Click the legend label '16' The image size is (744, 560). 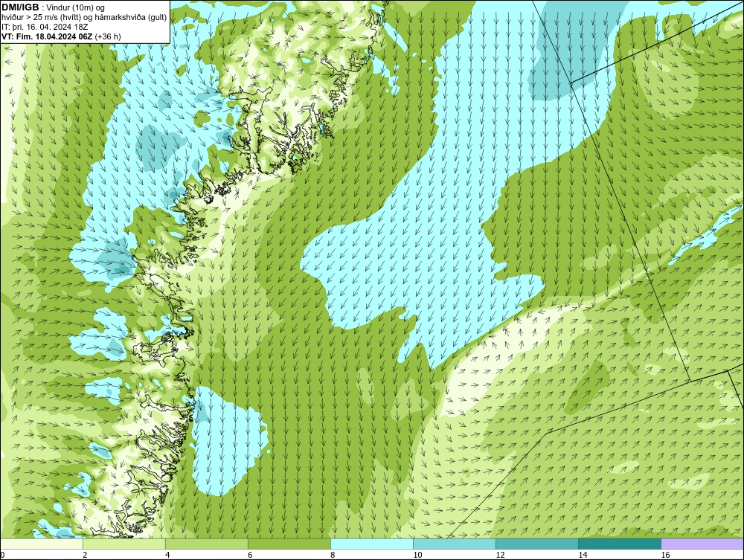665,555
